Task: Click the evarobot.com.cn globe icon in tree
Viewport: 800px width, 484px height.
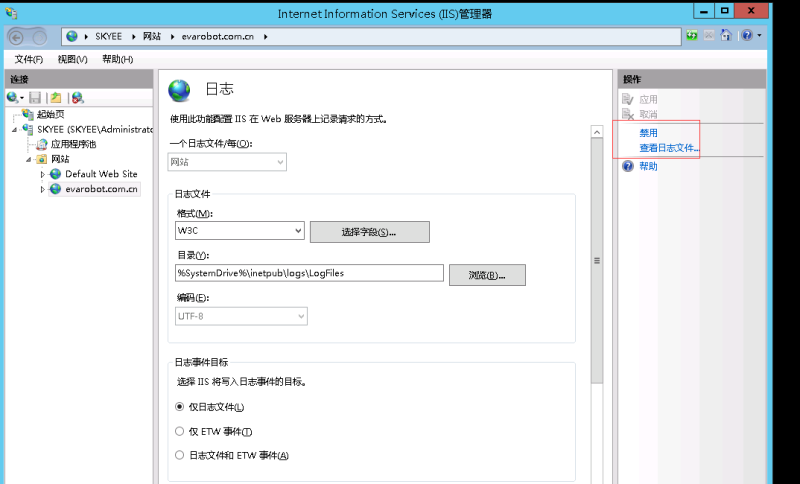Action: [x=55, y=189]
